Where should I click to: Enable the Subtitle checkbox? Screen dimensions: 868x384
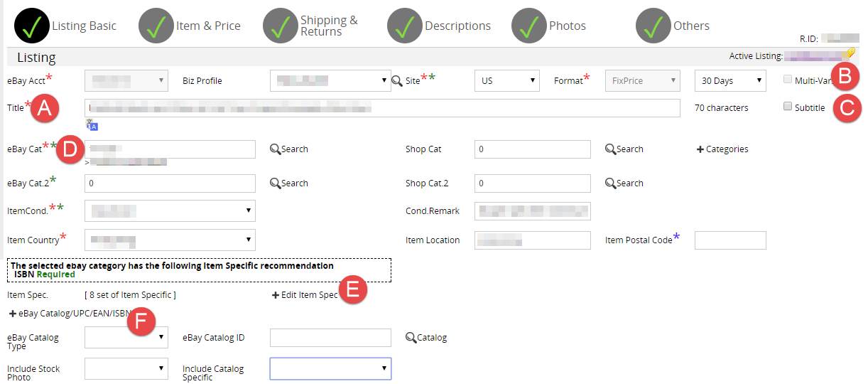787,107
